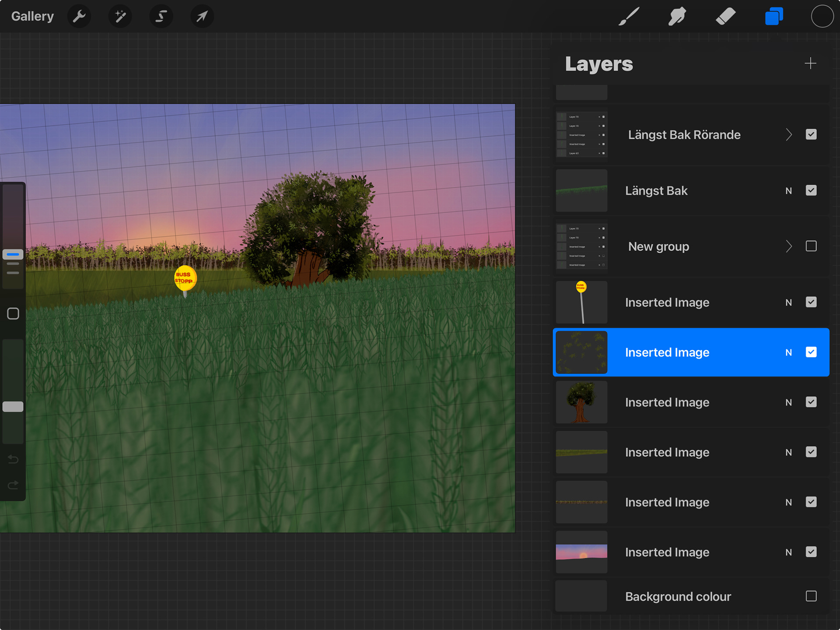Hide the sunset sky Inserted Image layer

coord(811,552)
